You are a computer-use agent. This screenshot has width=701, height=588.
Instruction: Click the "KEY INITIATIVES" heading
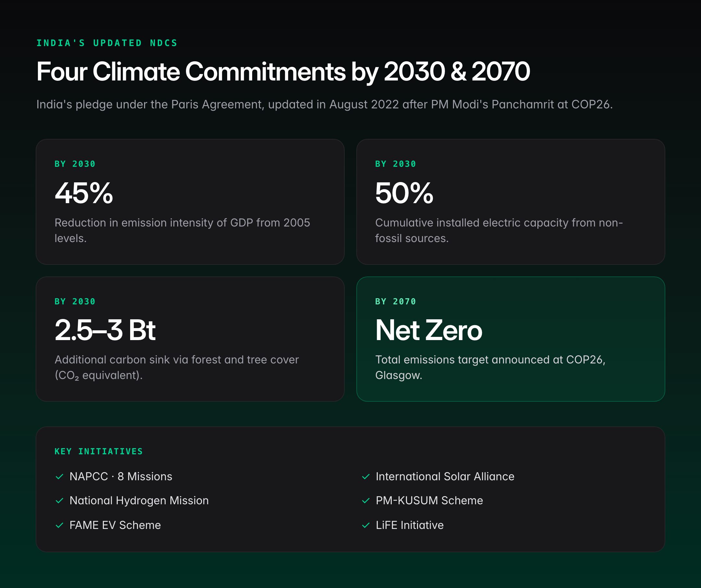(x=99, y=451)
